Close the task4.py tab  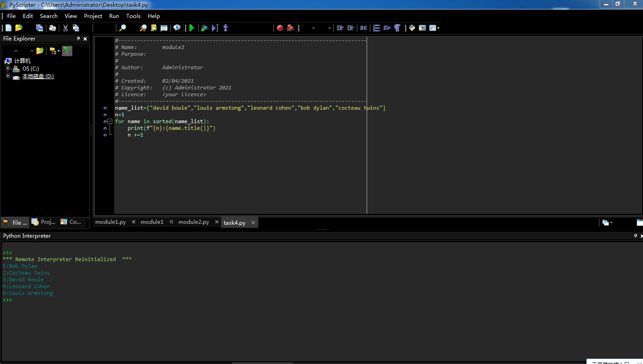[x=253, y=223]
